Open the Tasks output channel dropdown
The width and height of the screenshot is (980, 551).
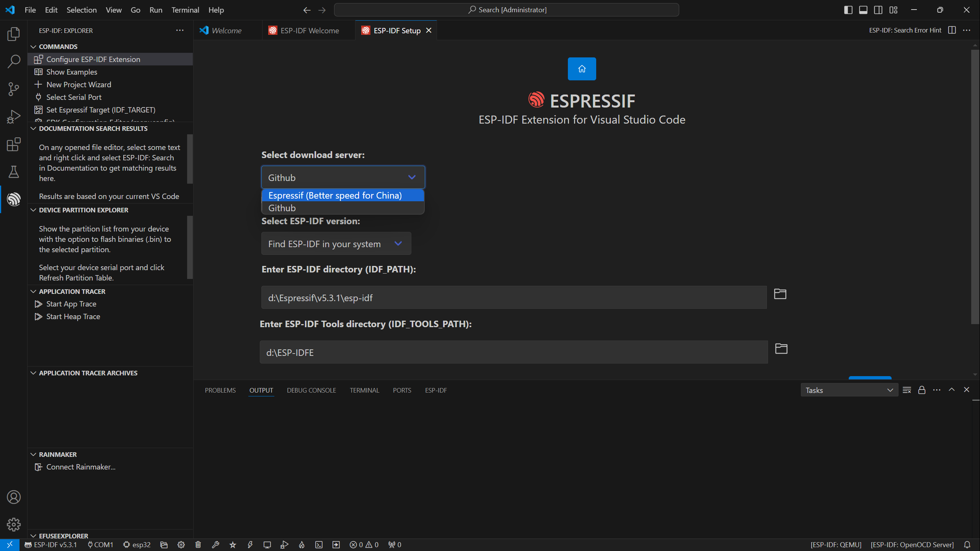point(849,390)
